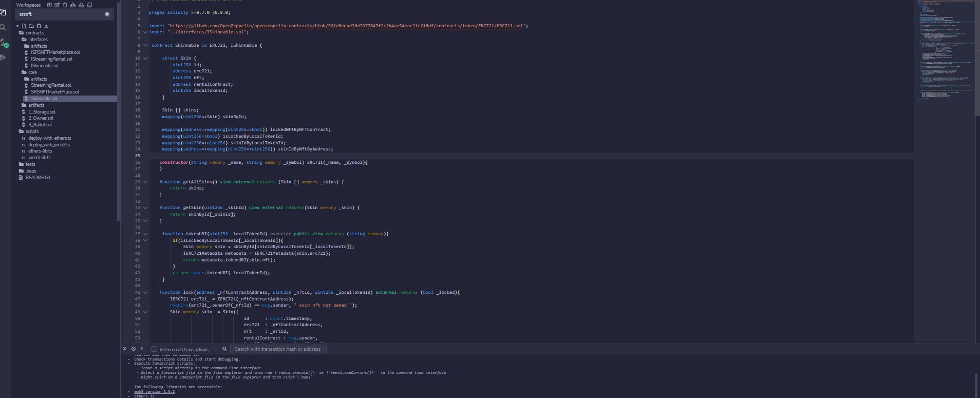Image resolution: width=980 pixels, height=398 pixels.
Task: Click the Download workspaces icon
Action: coord(73,5)
